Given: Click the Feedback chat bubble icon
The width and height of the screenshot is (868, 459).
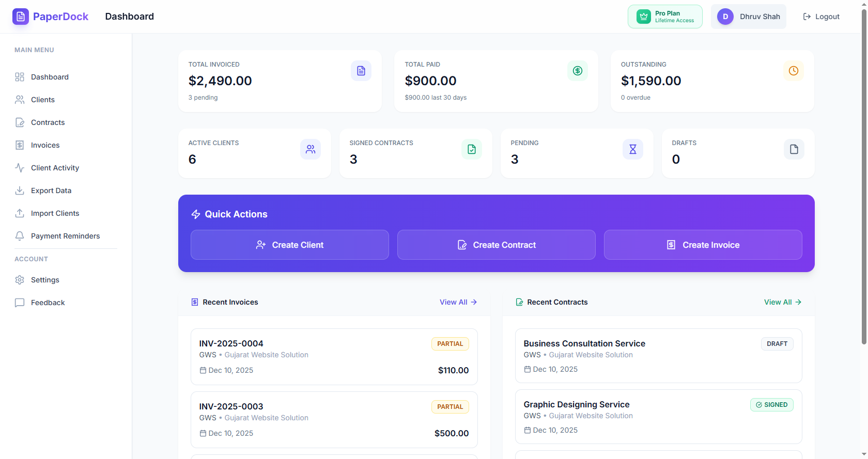Looking at the screenshot, I should 20,303.
